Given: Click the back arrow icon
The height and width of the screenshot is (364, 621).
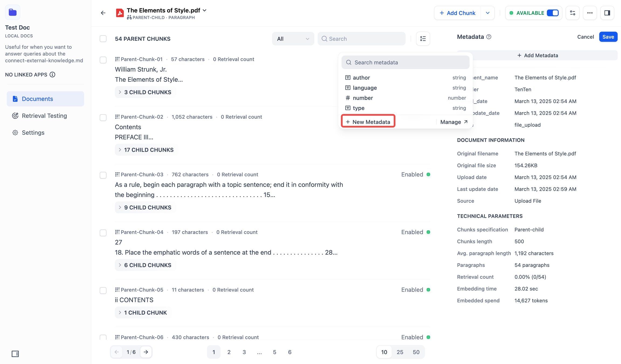Looking at the screenshot, I should point(103,13).
